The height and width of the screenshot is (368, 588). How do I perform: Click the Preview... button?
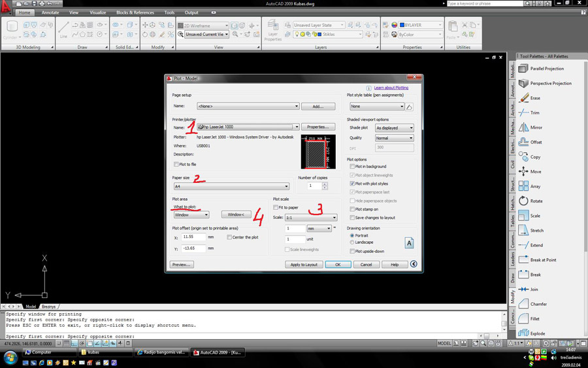[181, 265]
